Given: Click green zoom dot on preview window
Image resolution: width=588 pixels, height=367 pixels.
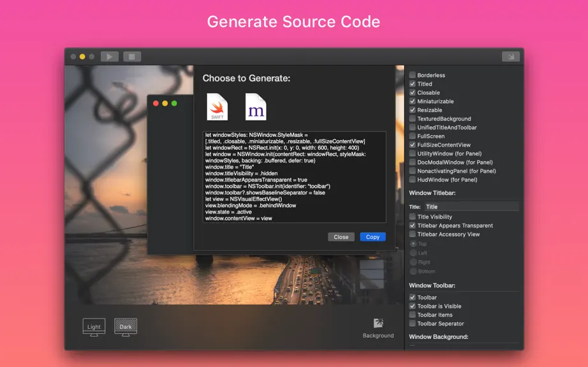Looking at the screenshot, I should click(x=174, y=103).
